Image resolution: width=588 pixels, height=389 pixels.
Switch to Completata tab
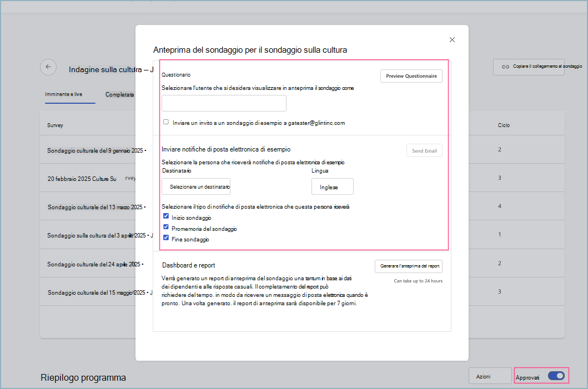119,95
